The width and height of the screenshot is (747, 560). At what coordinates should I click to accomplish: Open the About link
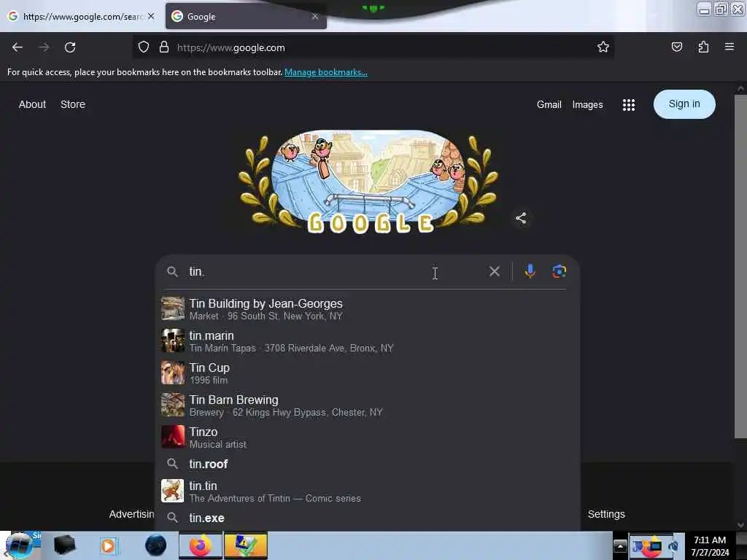tap(32, 104)
